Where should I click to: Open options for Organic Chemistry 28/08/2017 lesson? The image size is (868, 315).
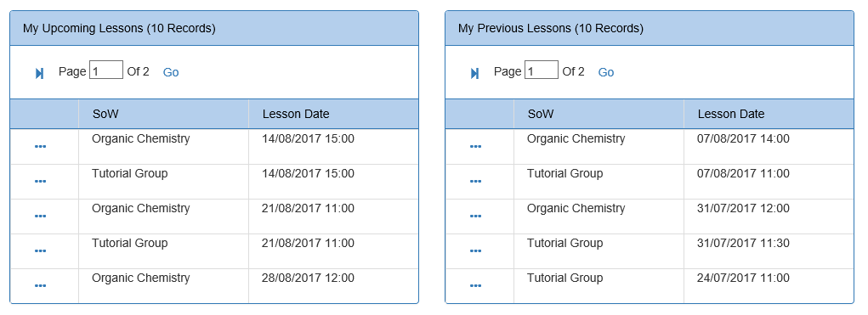point(41,286)
